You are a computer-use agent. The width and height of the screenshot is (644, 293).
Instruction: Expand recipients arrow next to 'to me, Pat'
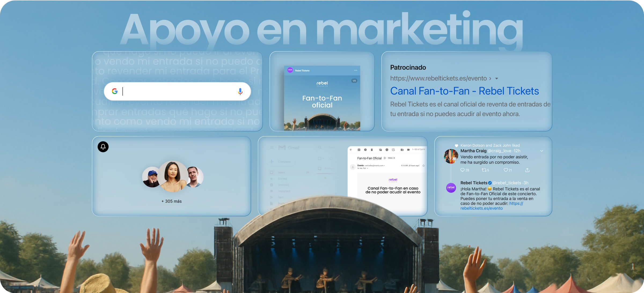tap(367, 168)
